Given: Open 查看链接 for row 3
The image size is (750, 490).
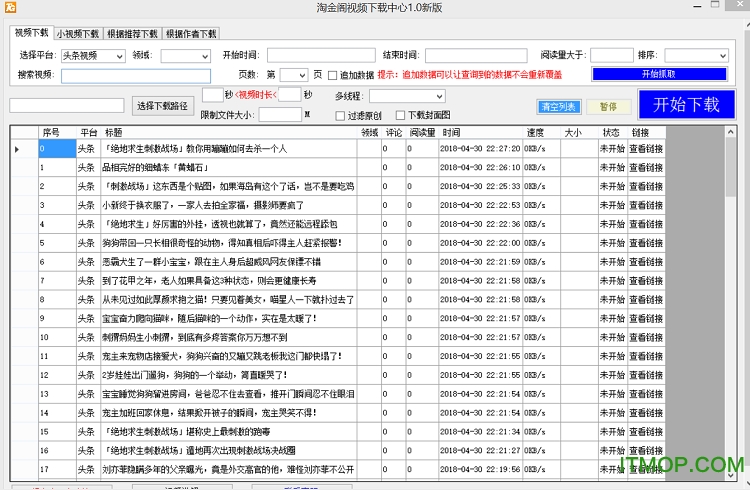Looking at the screenshot, I should (x=646, y=205).
